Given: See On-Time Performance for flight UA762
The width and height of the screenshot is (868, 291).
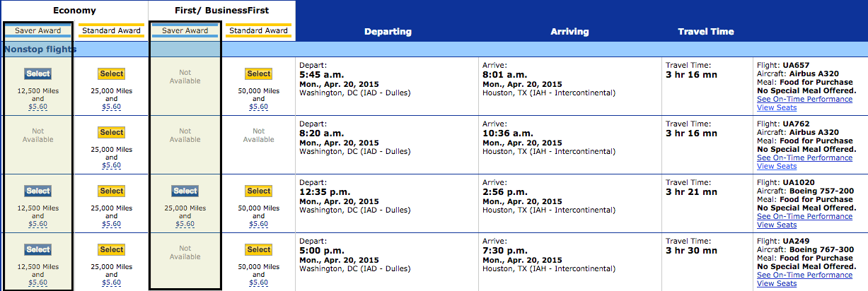Looking at the screenshot, I should 804,158.
